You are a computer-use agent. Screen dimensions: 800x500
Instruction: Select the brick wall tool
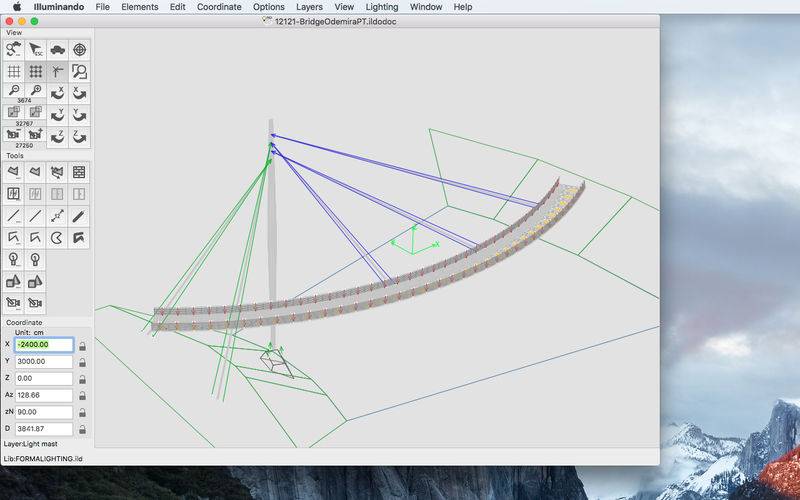[80, 172]
